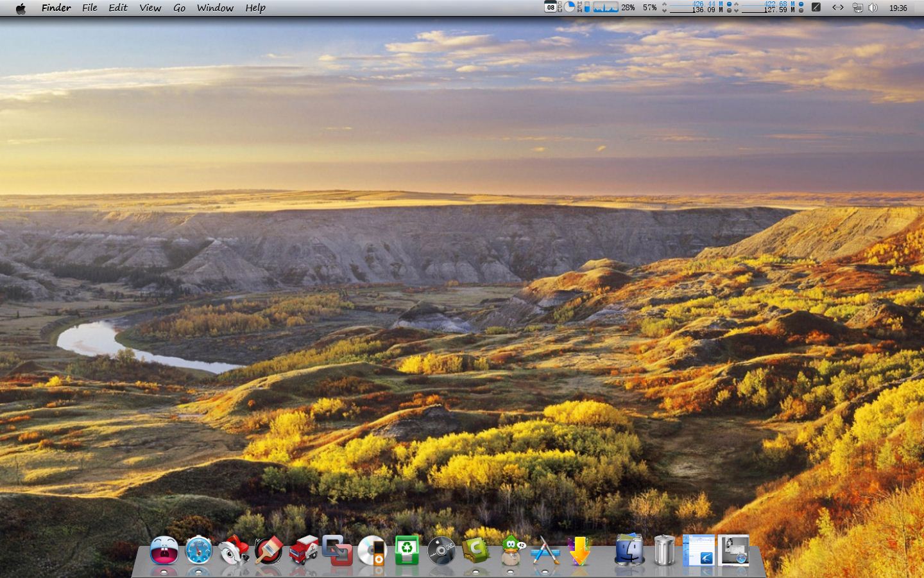Viewport: 924px width, 578px height.
Task: Open the Finder application menu
Action: [56, 8]
